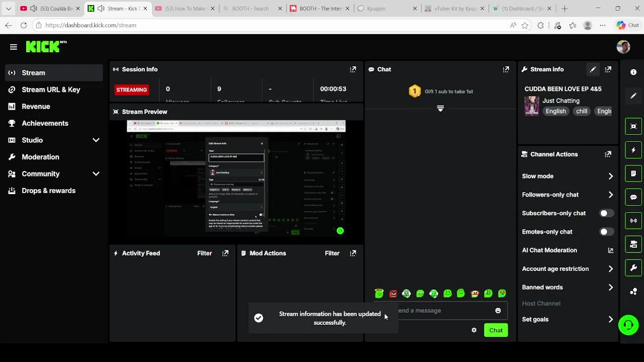The width and height of the screenshot is (644, 362).
Task: Toggle Emotes-only chat switch
Action: [606, 232]
